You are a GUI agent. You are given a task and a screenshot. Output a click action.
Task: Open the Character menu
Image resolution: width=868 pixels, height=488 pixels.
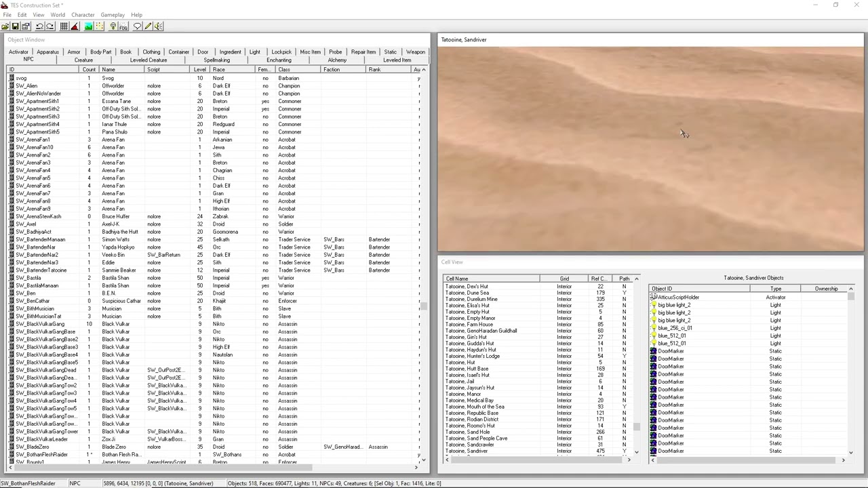click(83, 15)
